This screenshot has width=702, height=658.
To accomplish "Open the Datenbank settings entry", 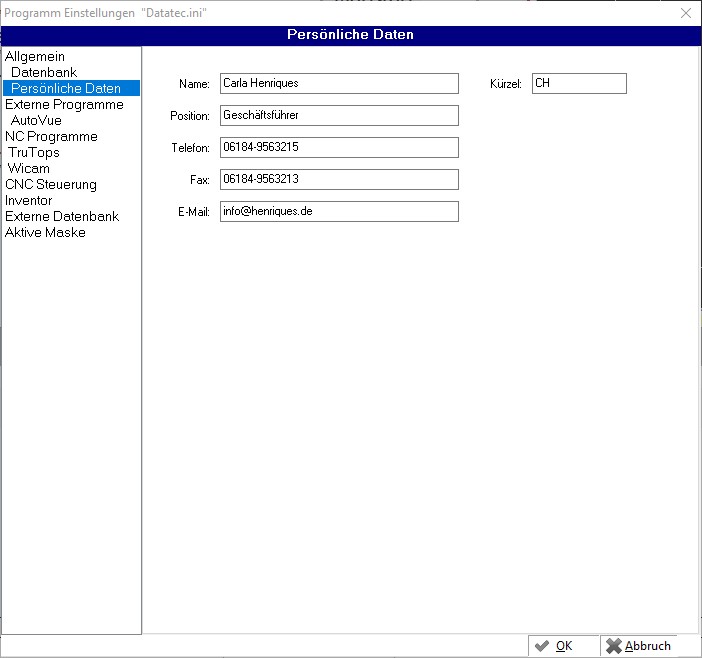I will click(44, 73).
